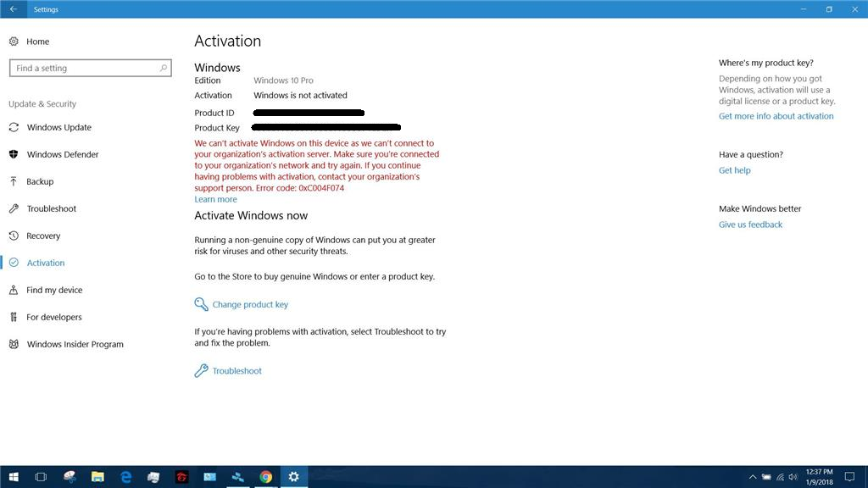Click the Get help link
868x488 pixels.
[x=735, y=170]
